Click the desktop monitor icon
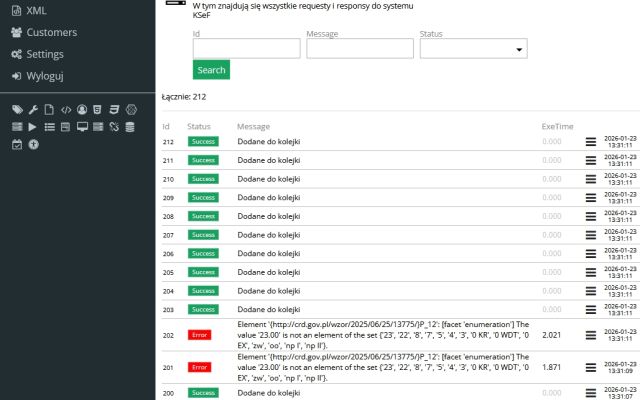Screen dimensions: 640x400 coord(82,127)
